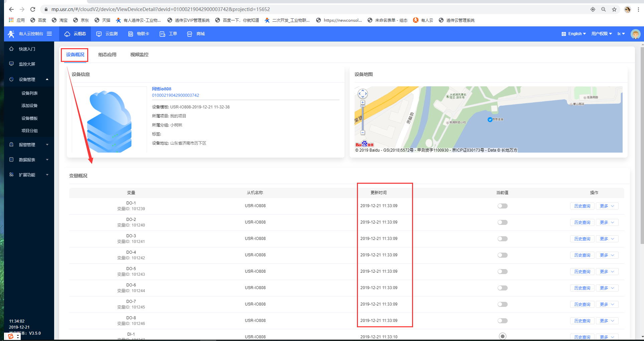Click DI-1 status radio indicator

tap(502, 336)
